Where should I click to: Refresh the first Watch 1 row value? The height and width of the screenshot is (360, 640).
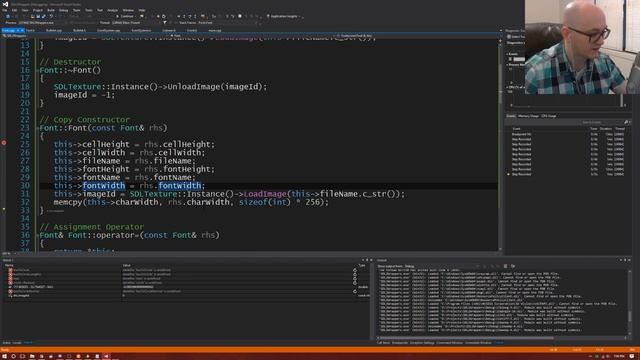(355, 270)
